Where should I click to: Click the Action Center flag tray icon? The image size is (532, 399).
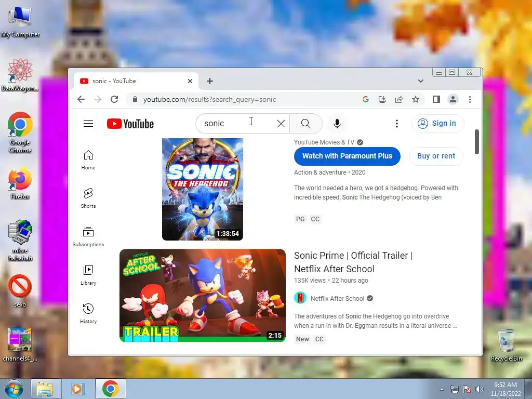click(x=467, y=389)
